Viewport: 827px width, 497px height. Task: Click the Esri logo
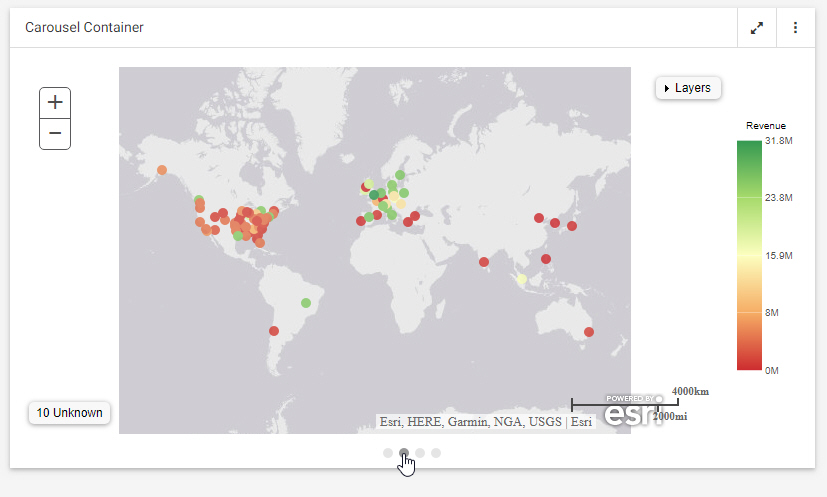pyautogui.click(x=633, y=410)
